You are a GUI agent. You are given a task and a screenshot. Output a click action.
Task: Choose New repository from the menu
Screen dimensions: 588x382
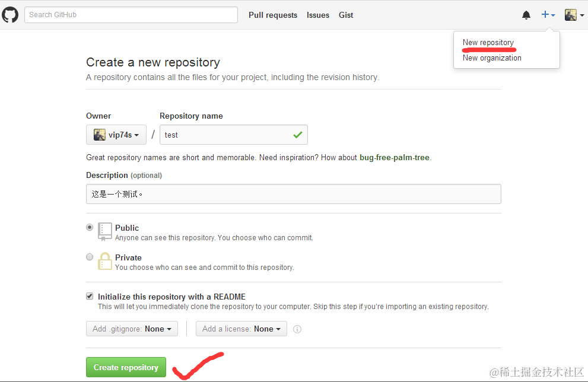[488, 42]
